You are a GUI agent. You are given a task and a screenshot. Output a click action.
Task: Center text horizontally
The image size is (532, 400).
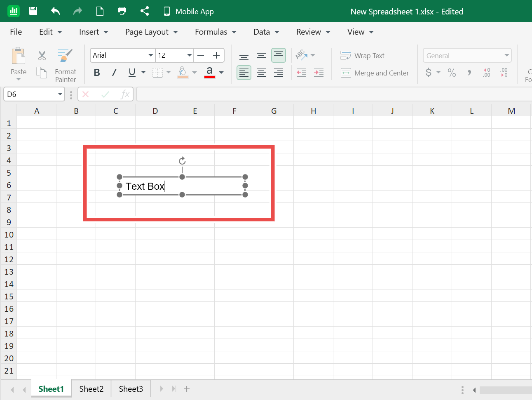point(261,73)
